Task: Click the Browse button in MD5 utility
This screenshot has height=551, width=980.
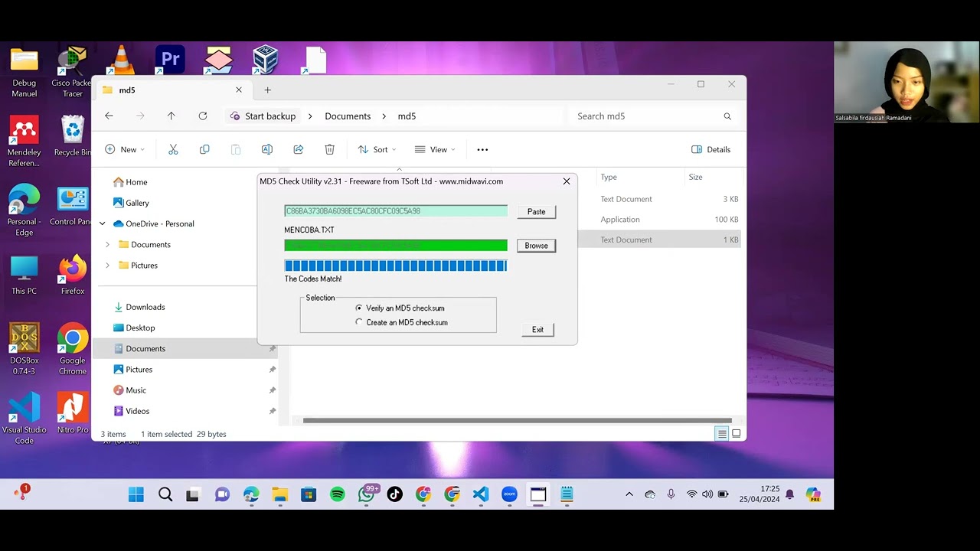Action: point(536,246)
